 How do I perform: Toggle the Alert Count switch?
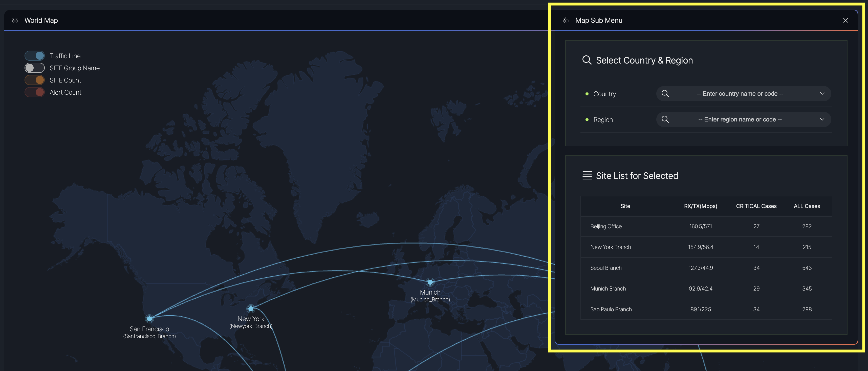[x=34, y=92]
